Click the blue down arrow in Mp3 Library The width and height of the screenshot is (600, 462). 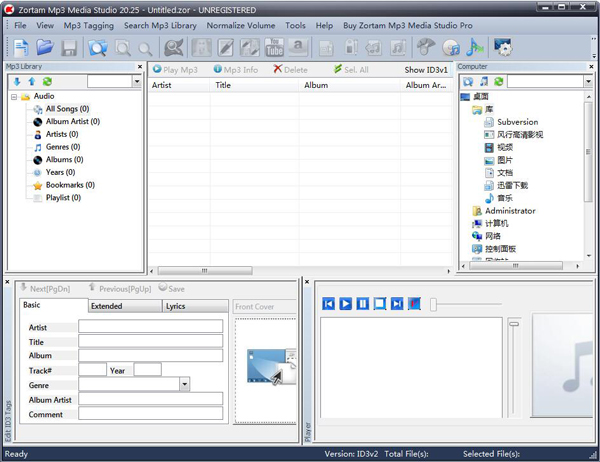coord(17,81)
